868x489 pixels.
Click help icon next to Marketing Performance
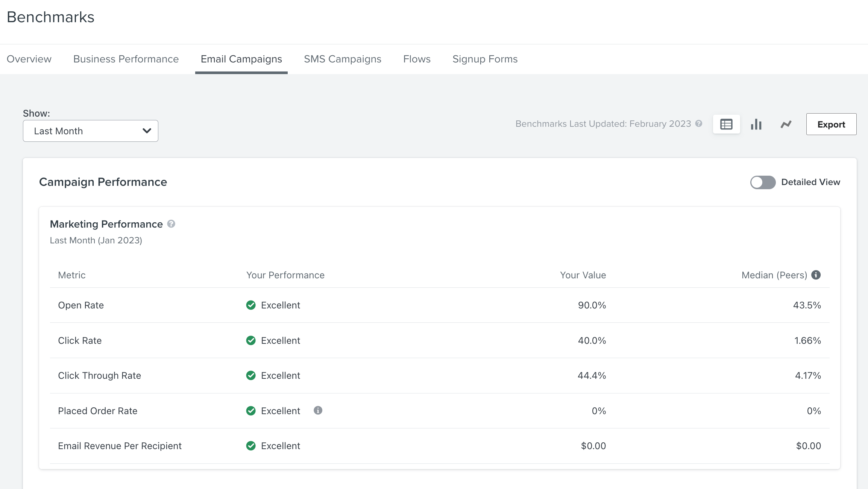pos(171,224)
